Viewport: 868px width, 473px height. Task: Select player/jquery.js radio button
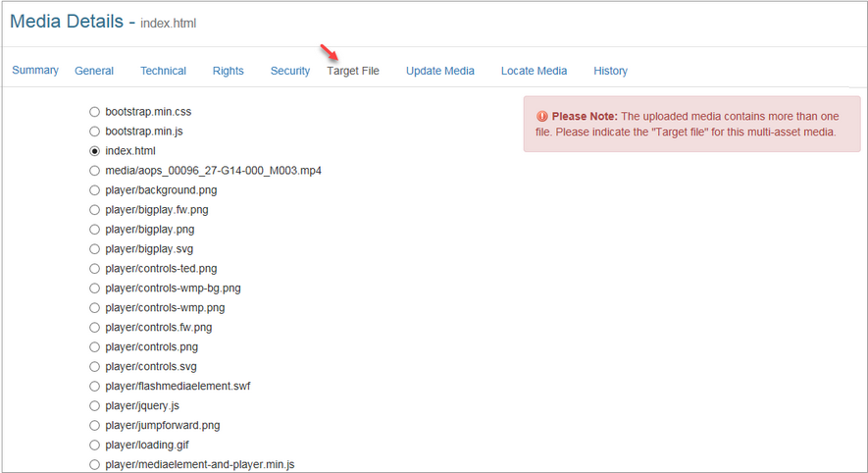tap(95, 406)
